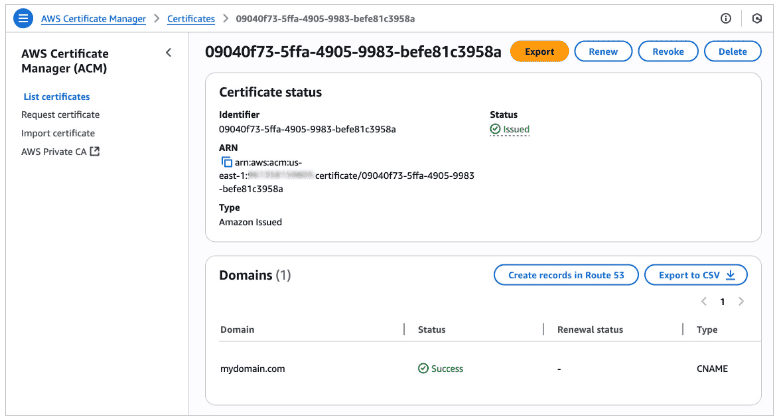The image size is (777, 420).
Task: Open AWS Private CA sidebar link
Action: [x=60, y=152]
